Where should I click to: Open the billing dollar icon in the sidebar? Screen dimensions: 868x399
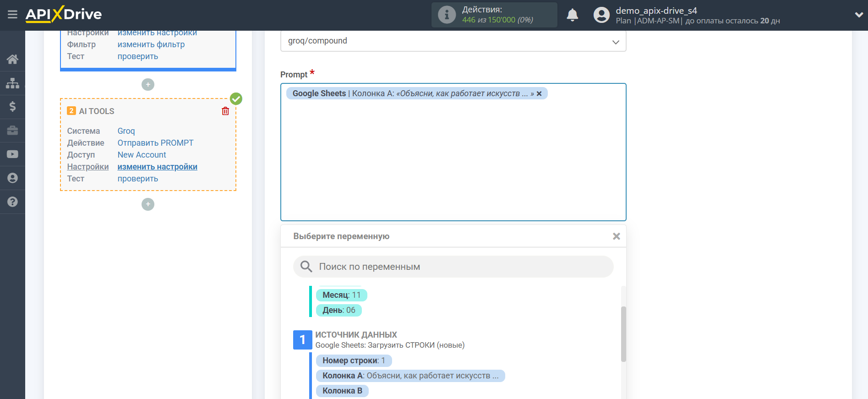coord(12,107)
